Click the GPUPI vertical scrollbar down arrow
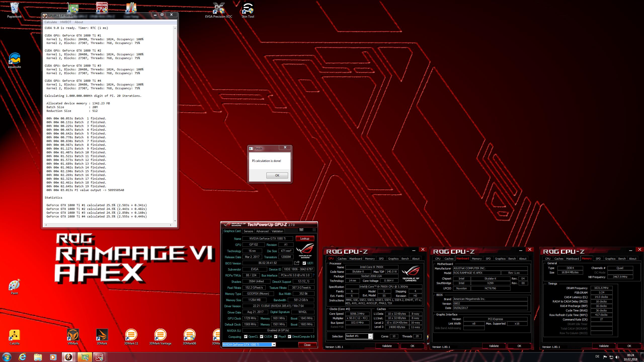Screen dimensions: 644x362 (x=175, y=221)
